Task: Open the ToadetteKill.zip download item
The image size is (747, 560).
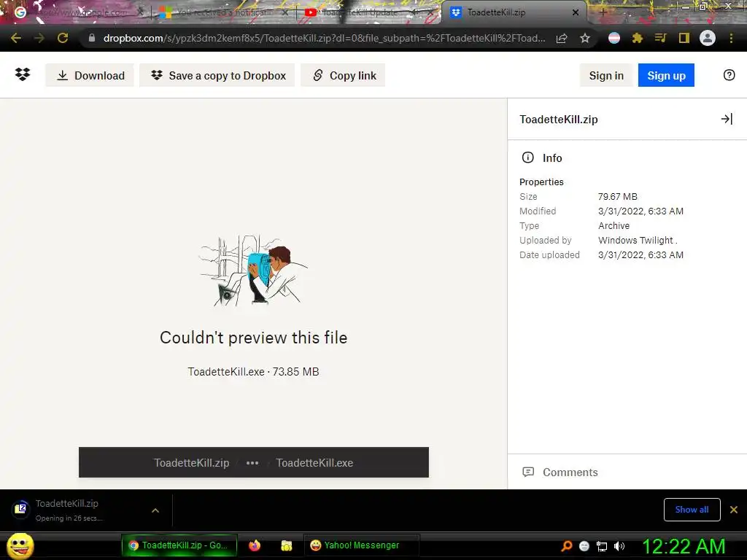Action: click(x=76, y=510)
